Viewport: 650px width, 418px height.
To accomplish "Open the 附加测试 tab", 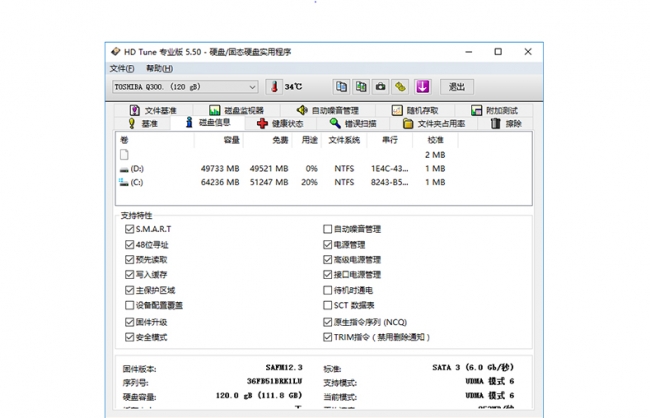I will pos(494,110).
